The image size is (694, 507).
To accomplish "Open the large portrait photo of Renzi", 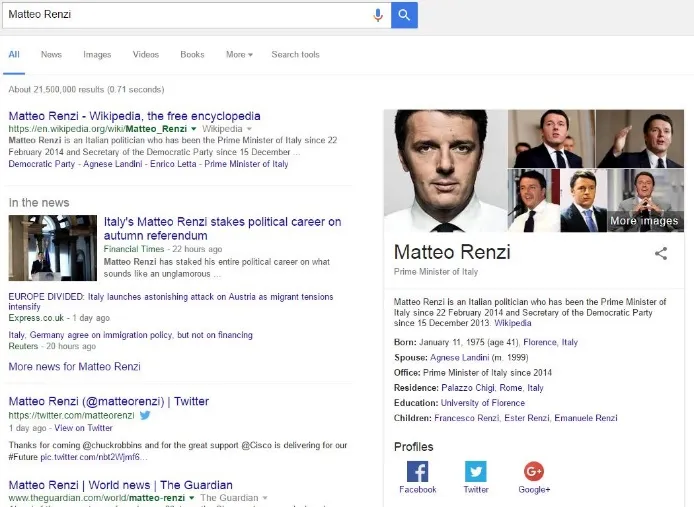I will [x=445, y=170].
